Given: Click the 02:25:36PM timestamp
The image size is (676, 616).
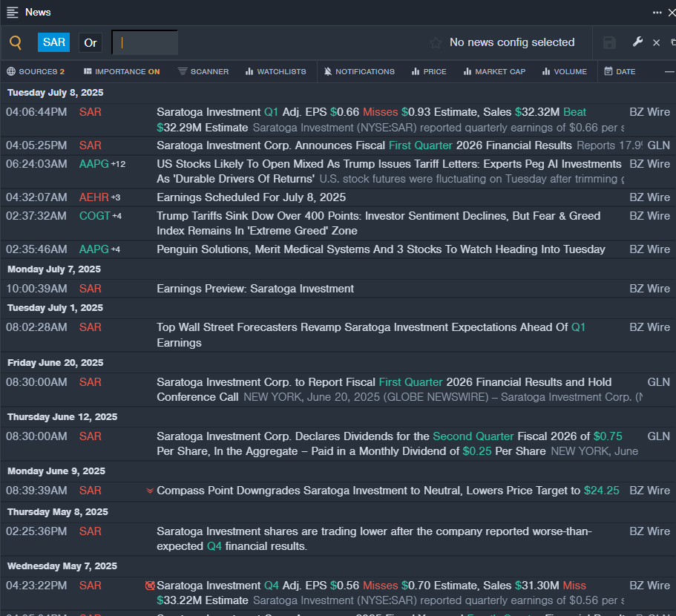Looking at the screenshot, I should pos(36,531).
